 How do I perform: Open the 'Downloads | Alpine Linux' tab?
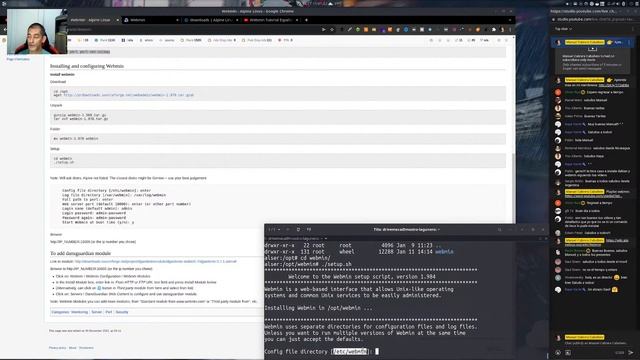[x=210, y=20]
